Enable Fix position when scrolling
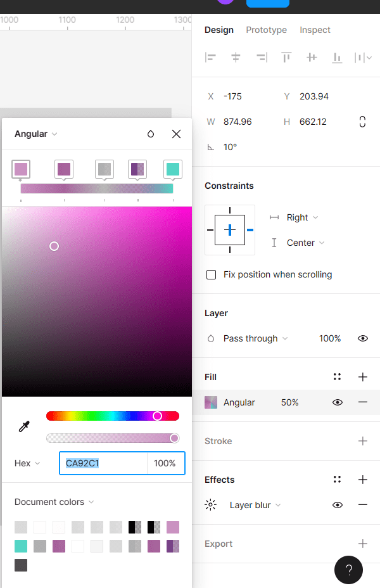This screenshot has width=380, height=588. pyautogui.click(x=212, y=274)
